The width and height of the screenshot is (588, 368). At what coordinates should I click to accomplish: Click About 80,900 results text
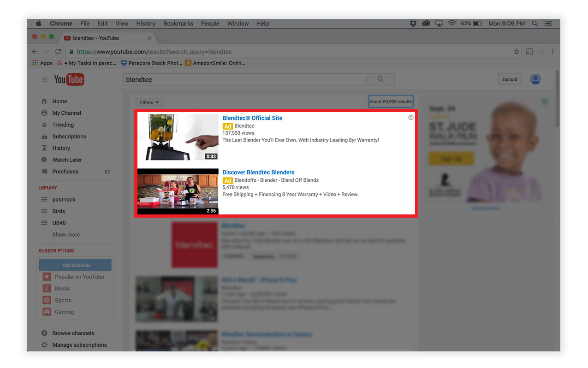[x=391, y=102]
